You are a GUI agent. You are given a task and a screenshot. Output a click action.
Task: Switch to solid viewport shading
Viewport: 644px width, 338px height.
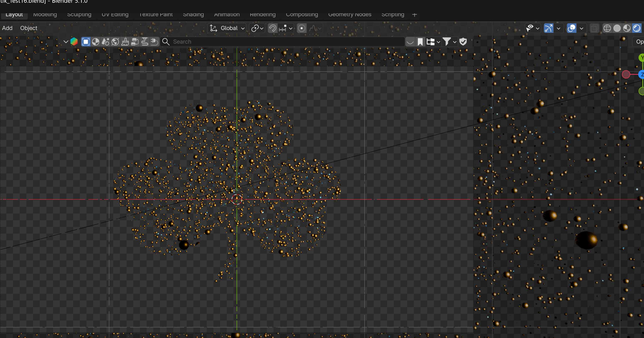tap(617, 28)
